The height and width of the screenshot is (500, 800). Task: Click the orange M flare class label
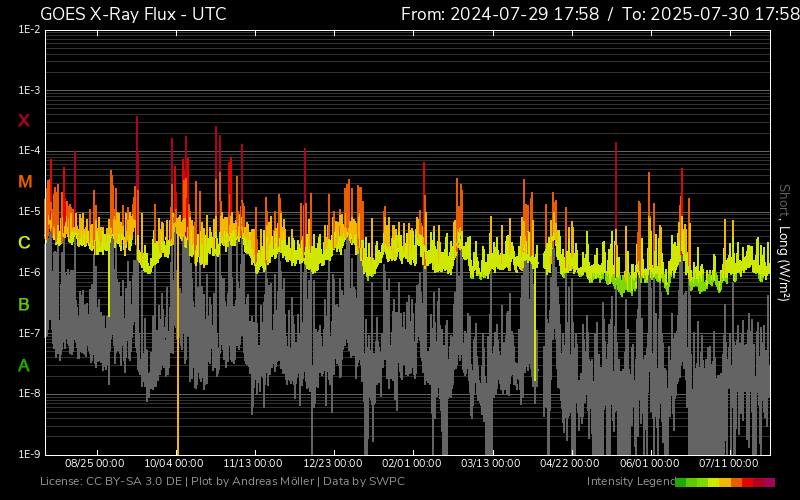click(25, 182)
